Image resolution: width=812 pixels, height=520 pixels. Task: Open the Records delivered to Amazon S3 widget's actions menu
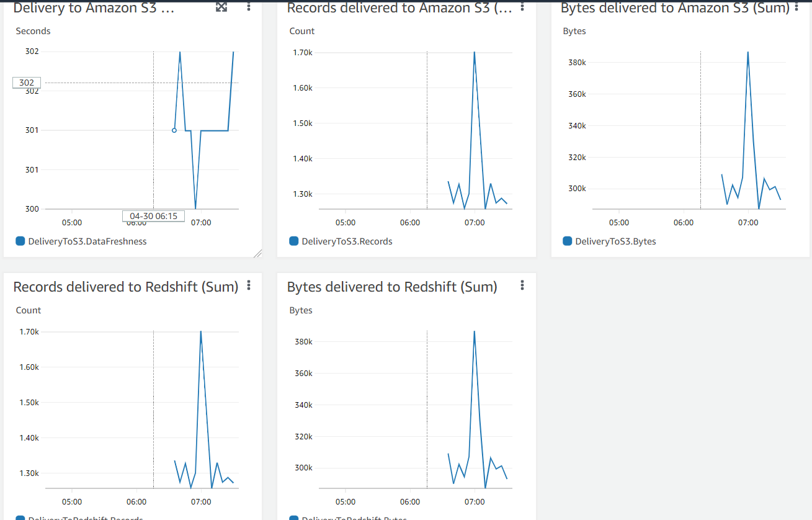tap(522, 7)
